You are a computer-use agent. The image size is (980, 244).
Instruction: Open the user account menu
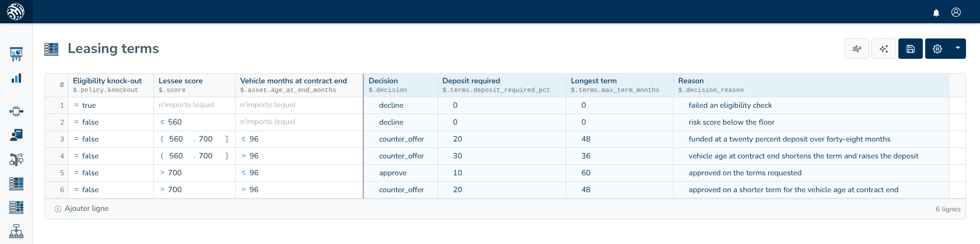pos(956,12)
